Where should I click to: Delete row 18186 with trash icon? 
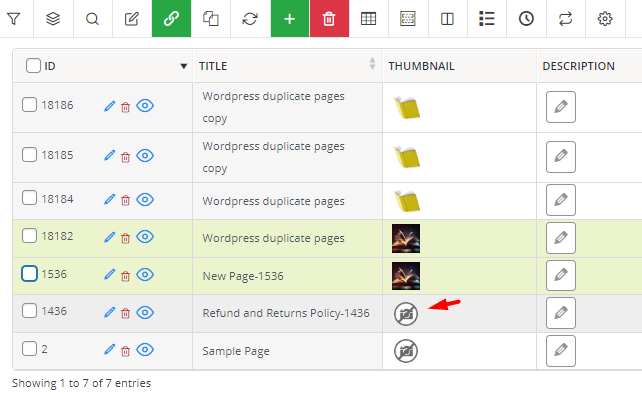[125, 107]
